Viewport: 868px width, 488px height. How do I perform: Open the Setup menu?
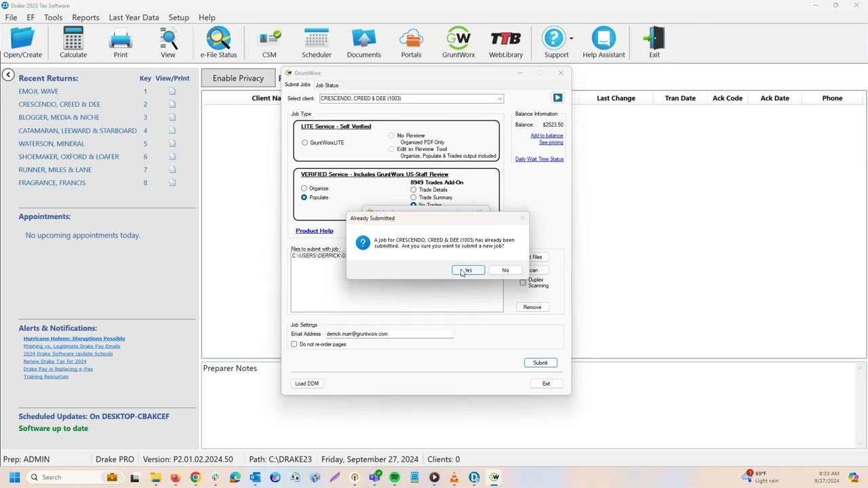coord(178,18)
